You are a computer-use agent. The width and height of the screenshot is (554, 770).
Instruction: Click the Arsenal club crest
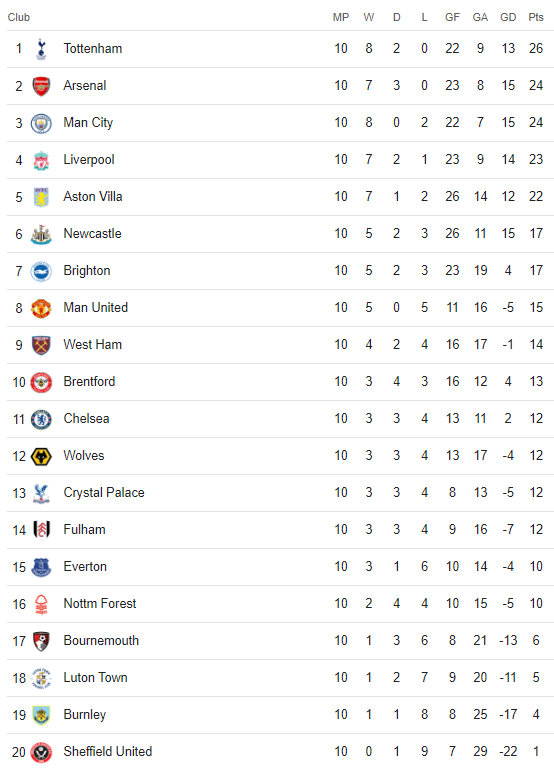point(41,86)
